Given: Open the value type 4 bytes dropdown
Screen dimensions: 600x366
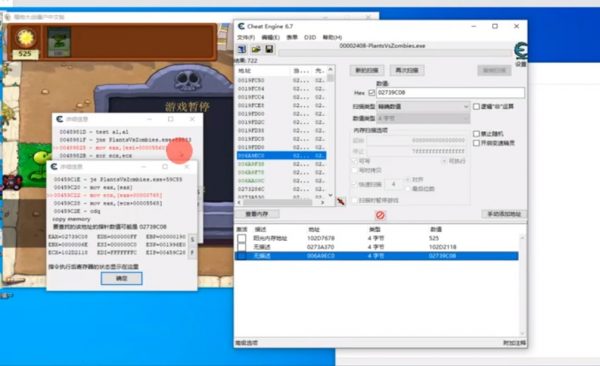Looking at the screenshot, I should click(x=423, y=119).
